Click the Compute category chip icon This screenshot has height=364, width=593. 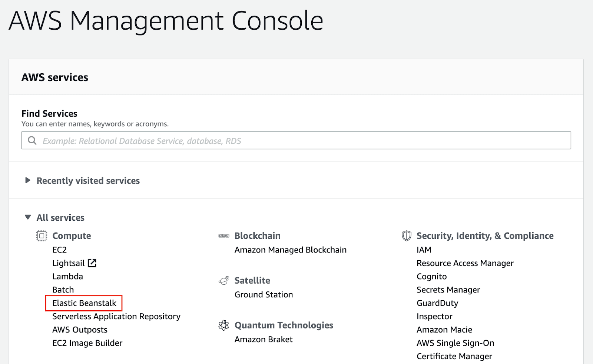(x=42, y=236)
